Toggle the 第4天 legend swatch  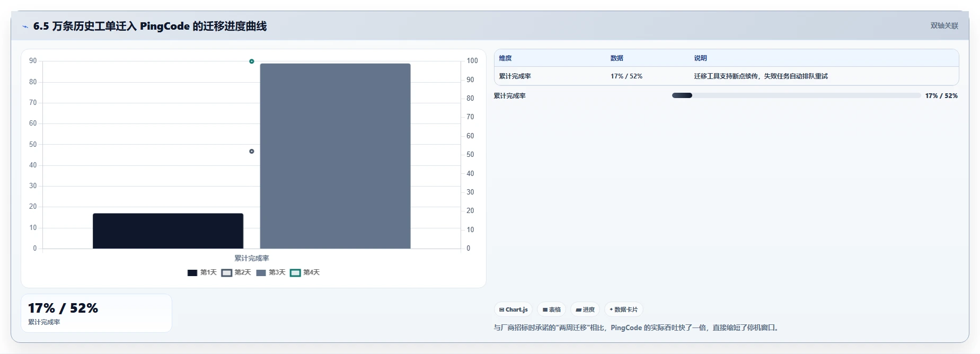pos(295,272)
